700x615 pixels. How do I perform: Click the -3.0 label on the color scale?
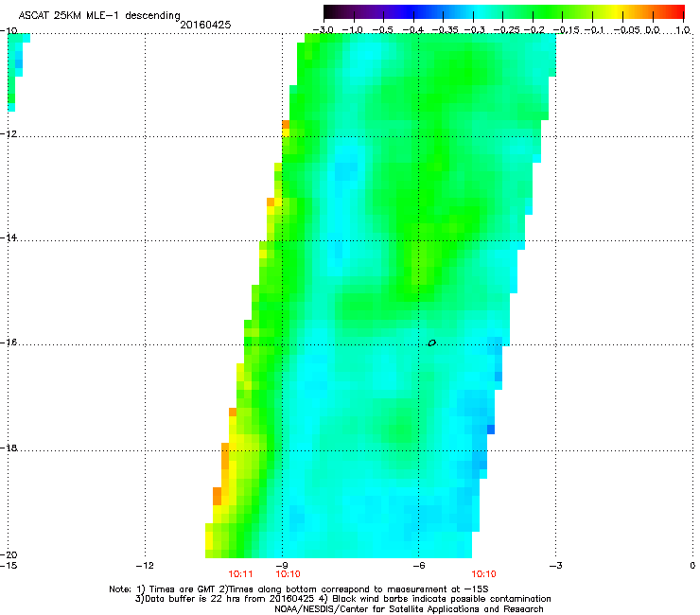click(324, 30)
